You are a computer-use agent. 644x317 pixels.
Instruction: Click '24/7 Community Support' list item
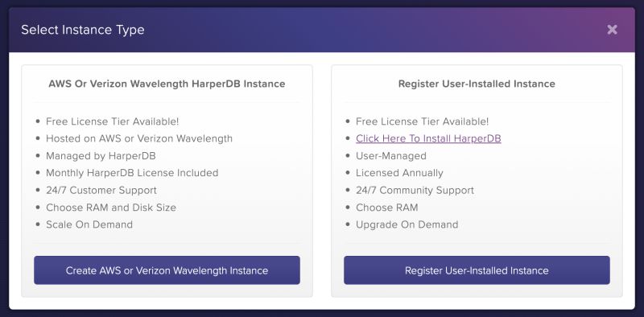415,191
